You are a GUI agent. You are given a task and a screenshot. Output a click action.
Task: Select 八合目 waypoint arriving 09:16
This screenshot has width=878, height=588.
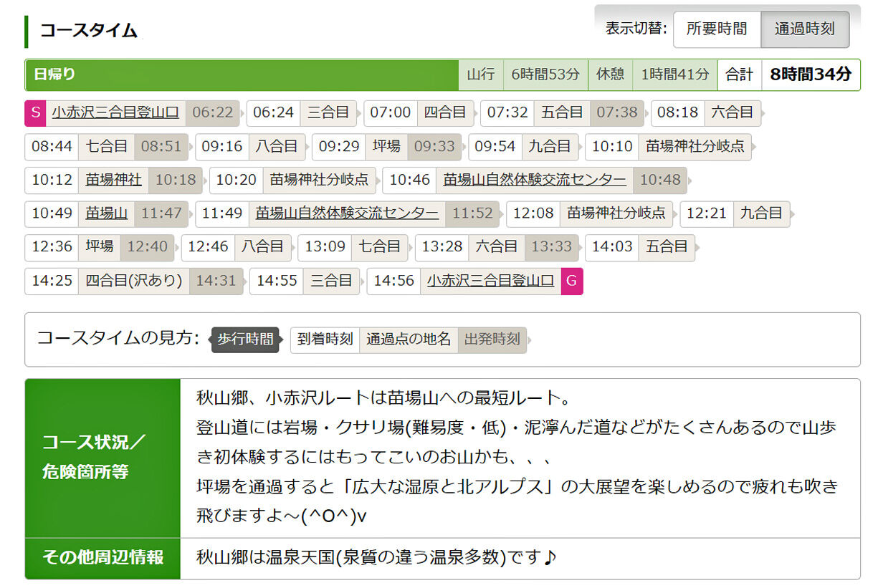coord(277,146)
